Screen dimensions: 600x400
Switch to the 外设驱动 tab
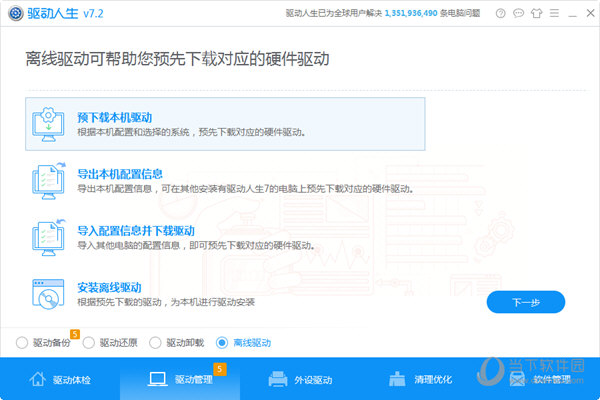pyautogui.click(x=300, y=379)
